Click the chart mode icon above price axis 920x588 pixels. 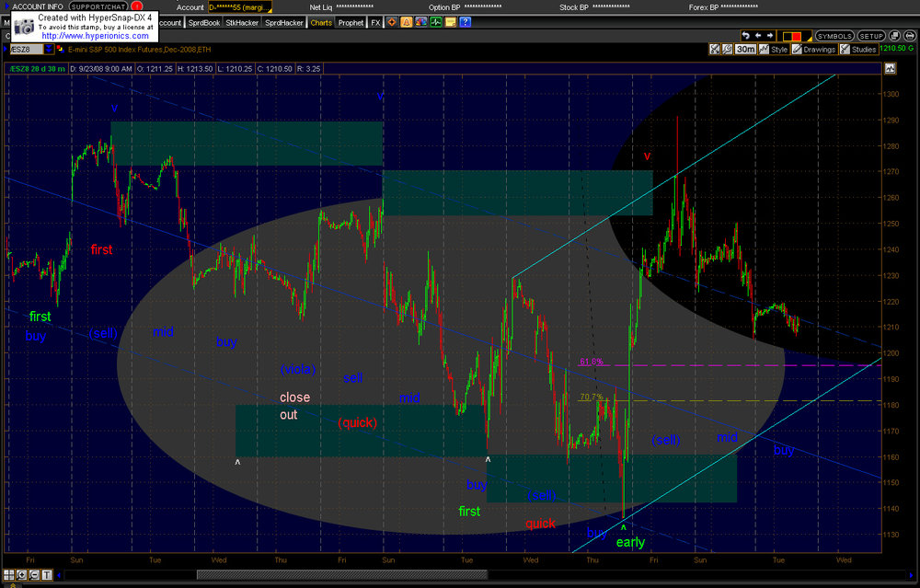(x=890, y=69)
